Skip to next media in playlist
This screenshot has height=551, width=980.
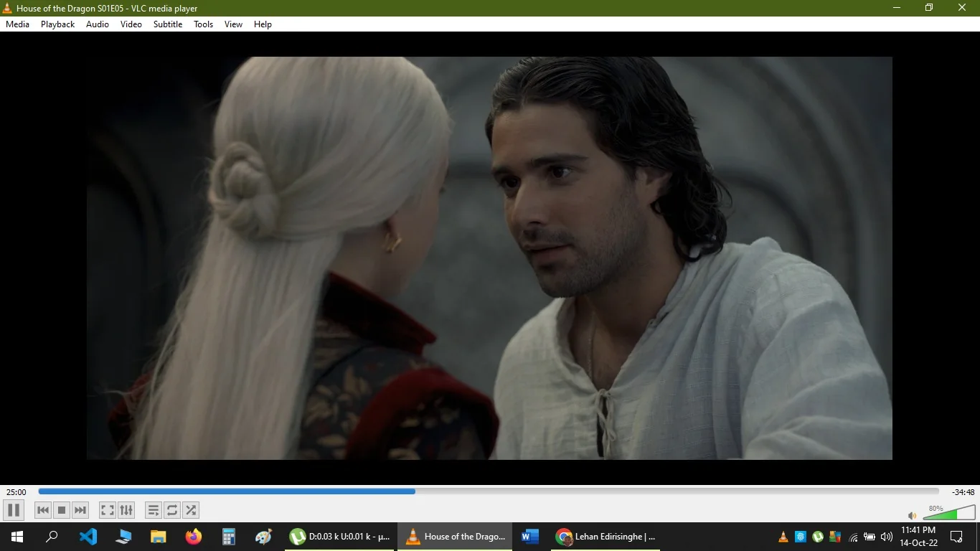[80, 510]
